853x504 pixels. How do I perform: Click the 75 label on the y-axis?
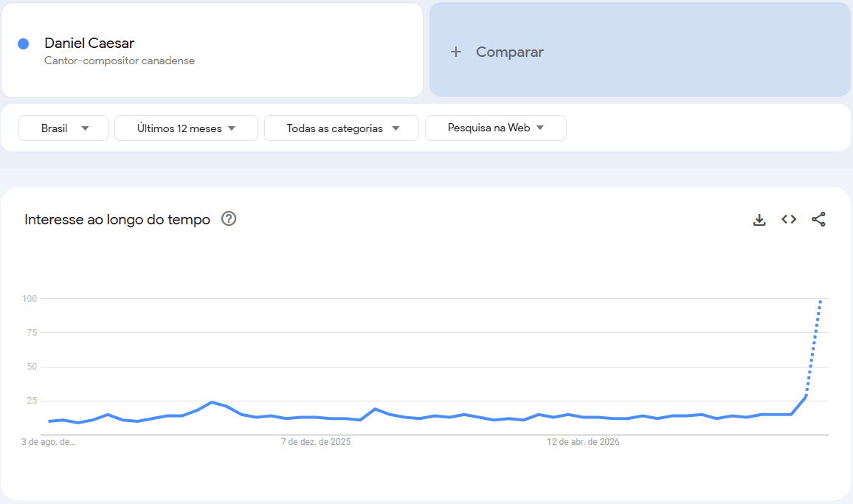pos(32,333)
